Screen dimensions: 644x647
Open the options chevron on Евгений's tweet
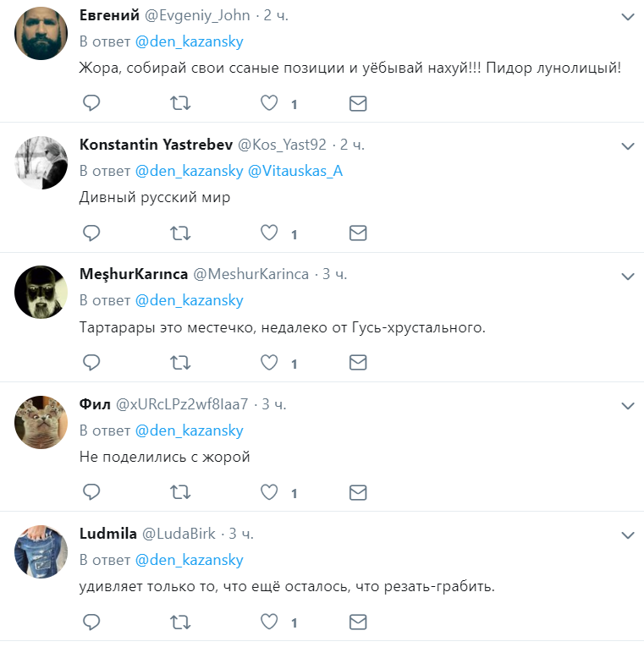click(x=627, y=17)
